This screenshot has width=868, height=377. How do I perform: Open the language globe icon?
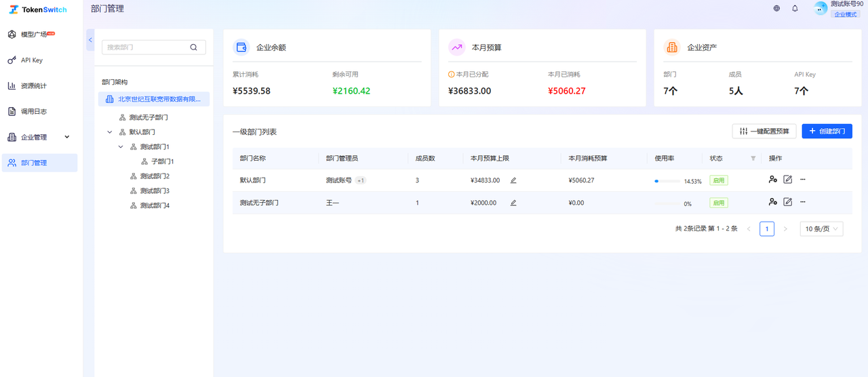tap(776, 9)
